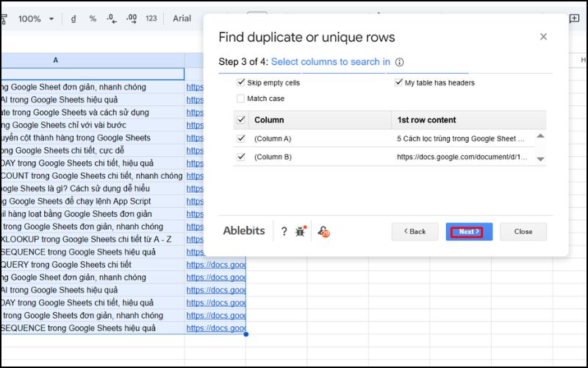Open the 100% zoom dropdown
Image resolution: width=588 pixels, height=368 pixels.
tap(35, 19)
